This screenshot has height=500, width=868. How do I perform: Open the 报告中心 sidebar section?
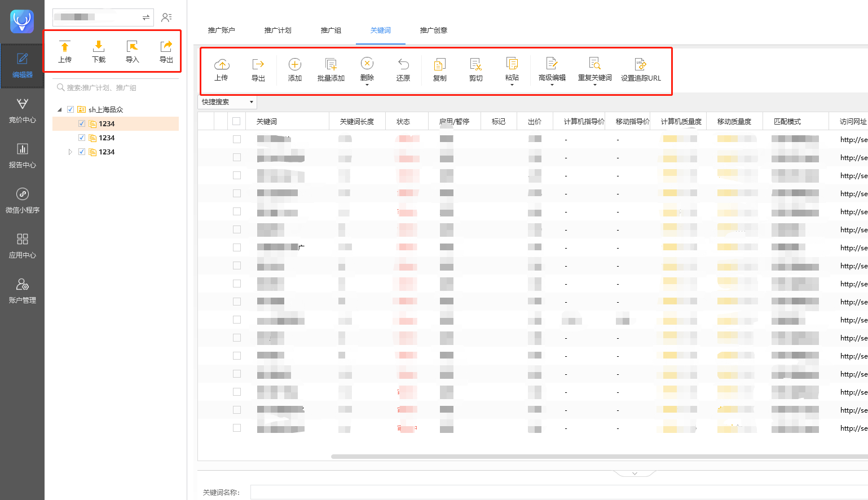tap(22, 156)
